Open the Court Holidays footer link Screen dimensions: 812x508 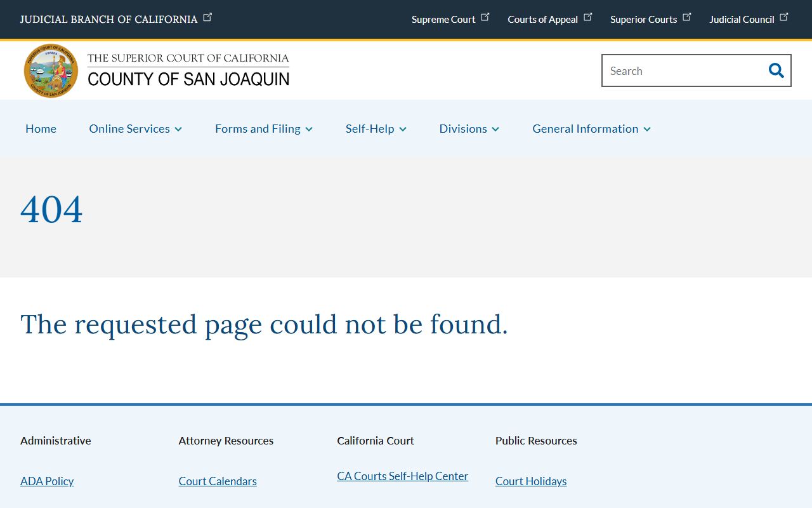click(x=531, y=481)
